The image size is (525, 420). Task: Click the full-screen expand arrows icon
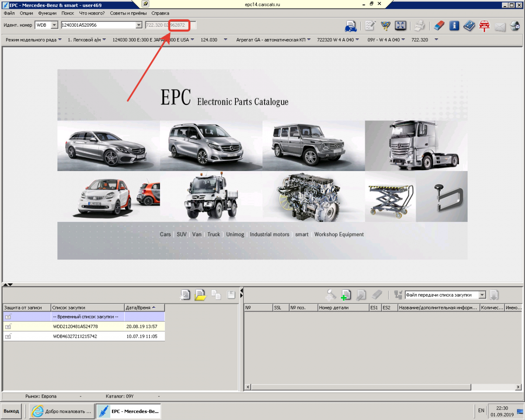[x=400, y=26]
